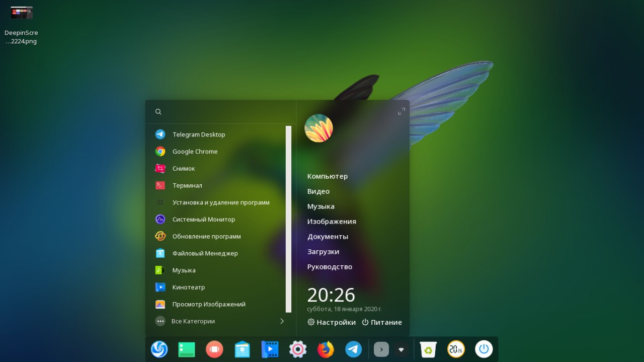This screenshot has width=644, height=362.
Task: Open the trash bin in dock
Action: (428, 349)
